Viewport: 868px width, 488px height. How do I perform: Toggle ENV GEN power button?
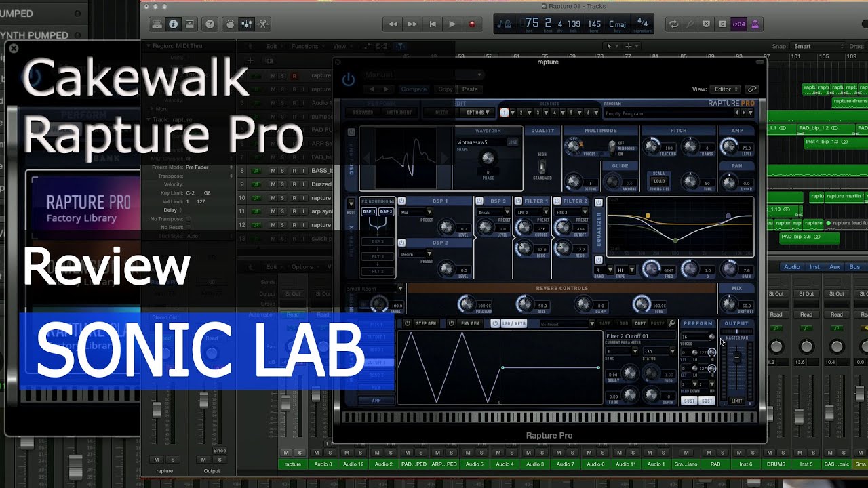451,323
